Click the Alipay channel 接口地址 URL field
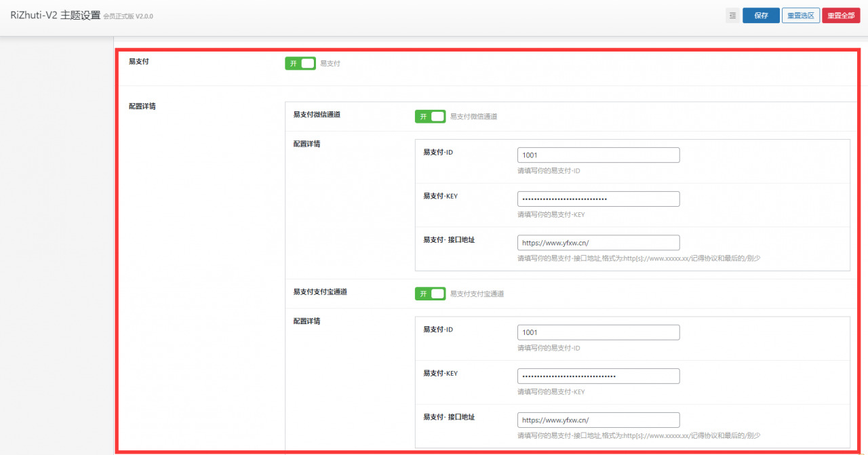The image size is (868, 455). click(x=597, y=420)
